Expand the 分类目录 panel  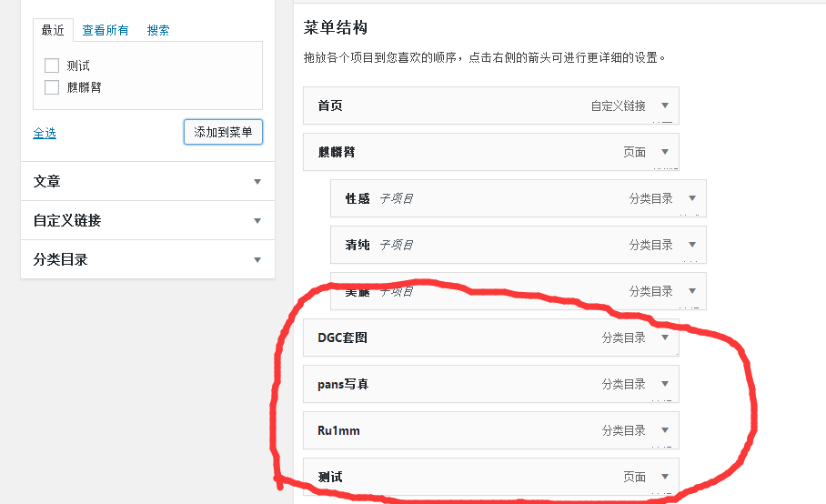pos(257,260)
